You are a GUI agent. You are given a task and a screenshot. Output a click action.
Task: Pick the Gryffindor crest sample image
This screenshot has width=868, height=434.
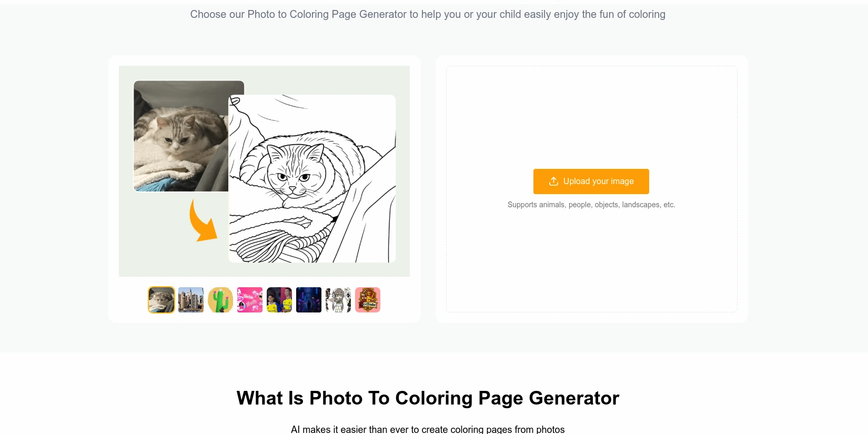368,300
